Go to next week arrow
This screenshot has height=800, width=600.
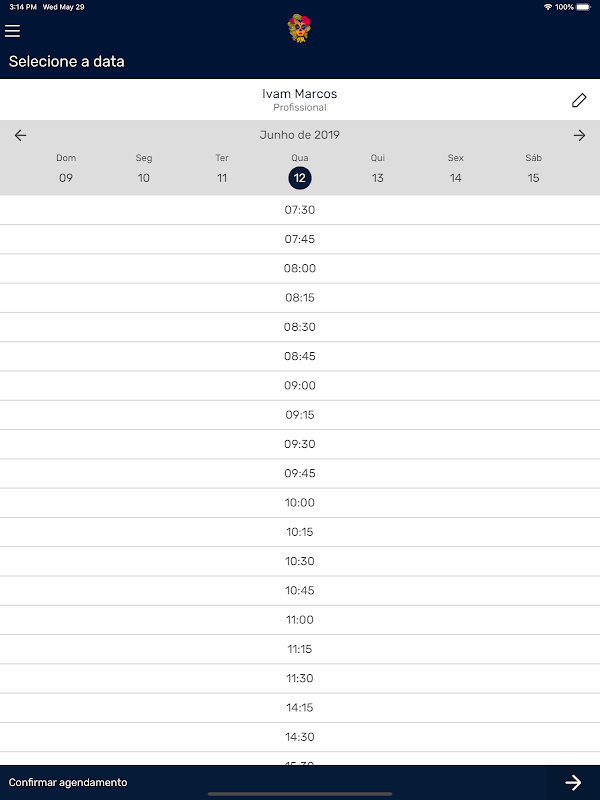tap(579, 136)
